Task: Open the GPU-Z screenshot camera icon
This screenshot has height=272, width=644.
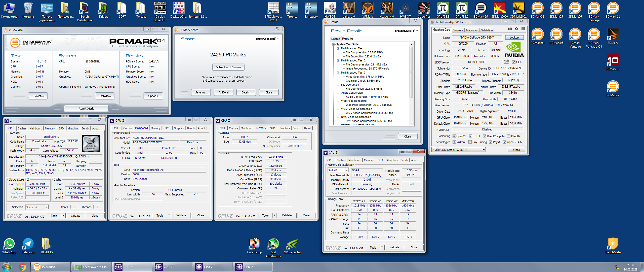Action: coord(510,29)
